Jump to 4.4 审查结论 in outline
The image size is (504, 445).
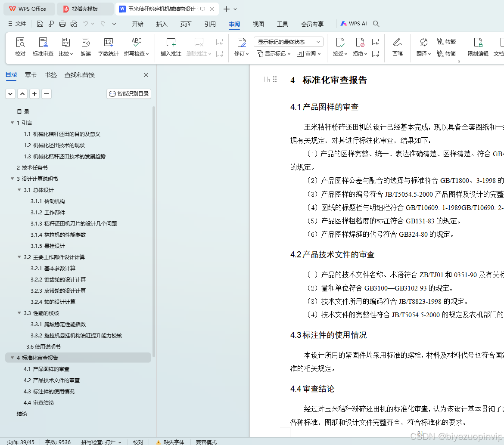coord(39,403)
